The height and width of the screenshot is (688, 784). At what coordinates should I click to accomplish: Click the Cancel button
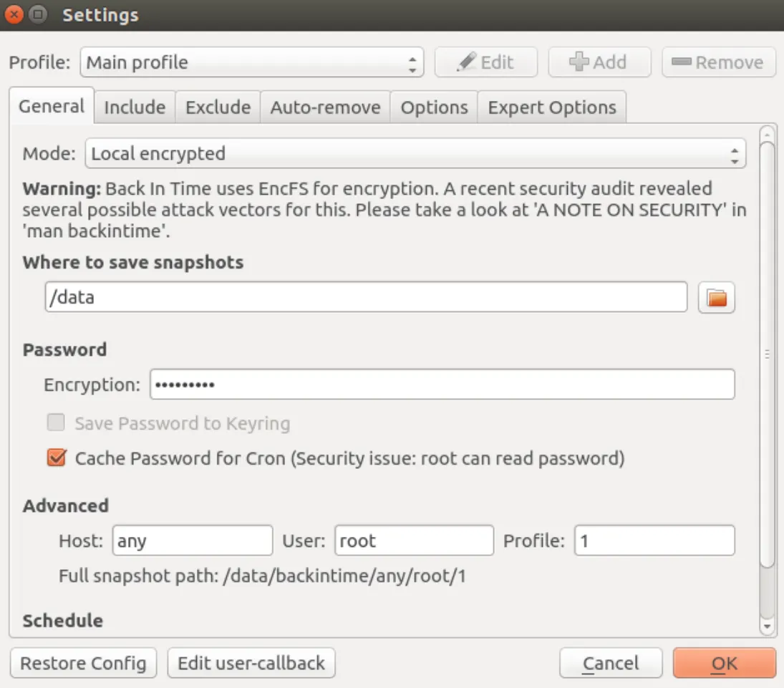pos(610,663)
